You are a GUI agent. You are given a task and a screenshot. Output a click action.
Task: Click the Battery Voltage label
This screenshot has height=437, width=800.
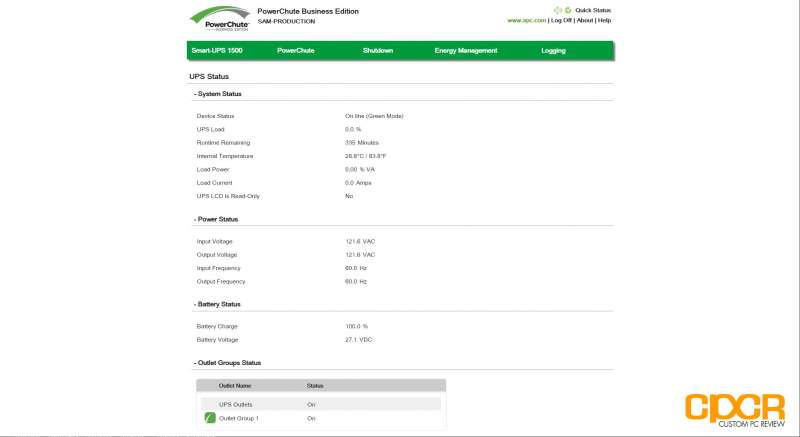(x=217, y=340)
